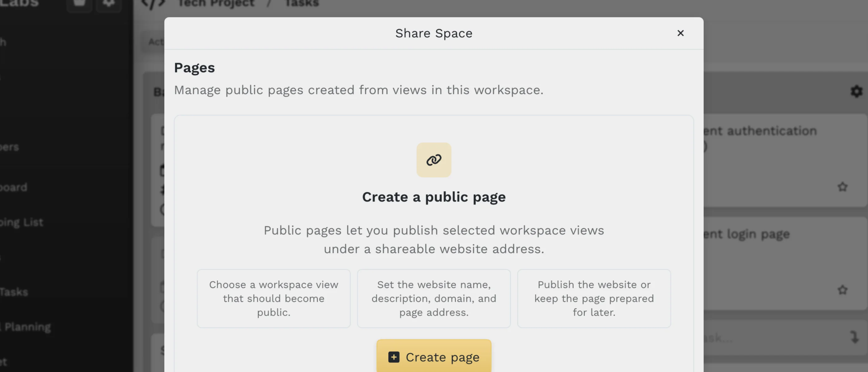Open the code brackets icon in background header
Viewport: 868px width, 372px height.
(x=153, y=4)
